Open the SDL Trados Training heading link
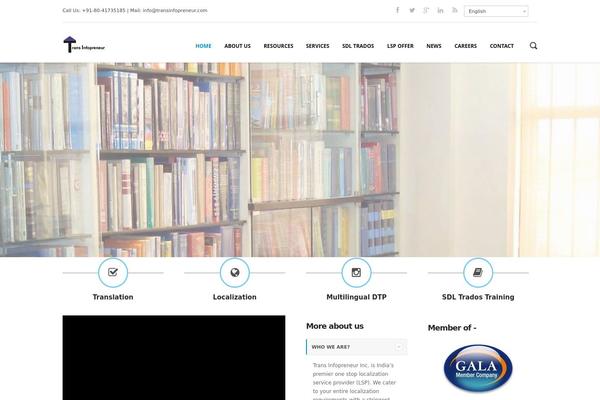This screenshot has width=600, height=400. [x=478, y=297]
